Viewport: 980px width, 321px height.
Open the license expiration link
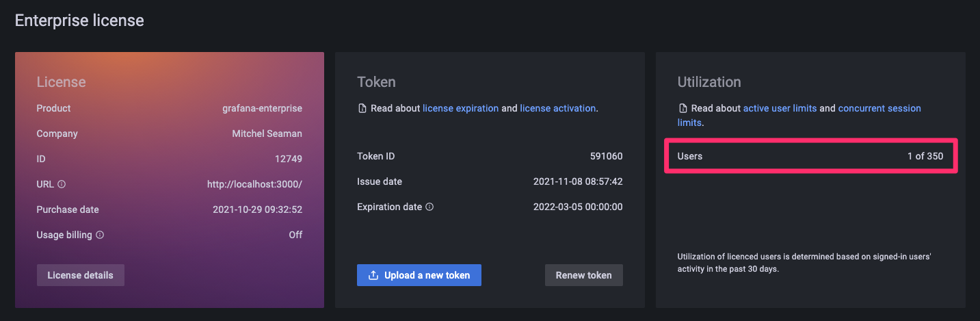(x=460, y=109)
